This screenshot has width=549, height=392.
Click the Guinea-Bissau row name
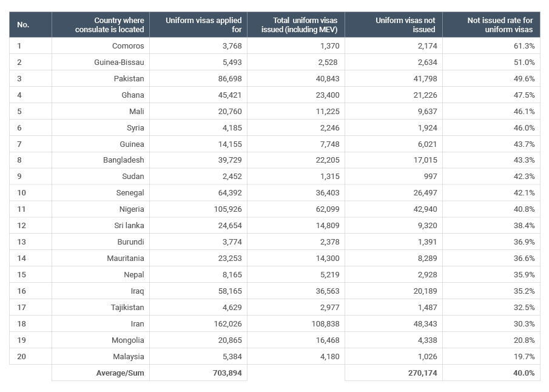click(120, 63)
